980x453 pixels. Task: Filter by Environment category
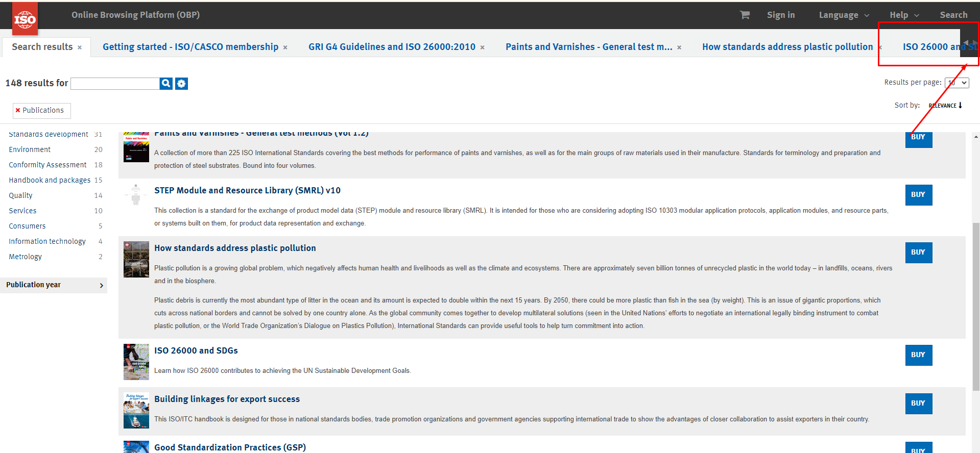coord(30,149)
